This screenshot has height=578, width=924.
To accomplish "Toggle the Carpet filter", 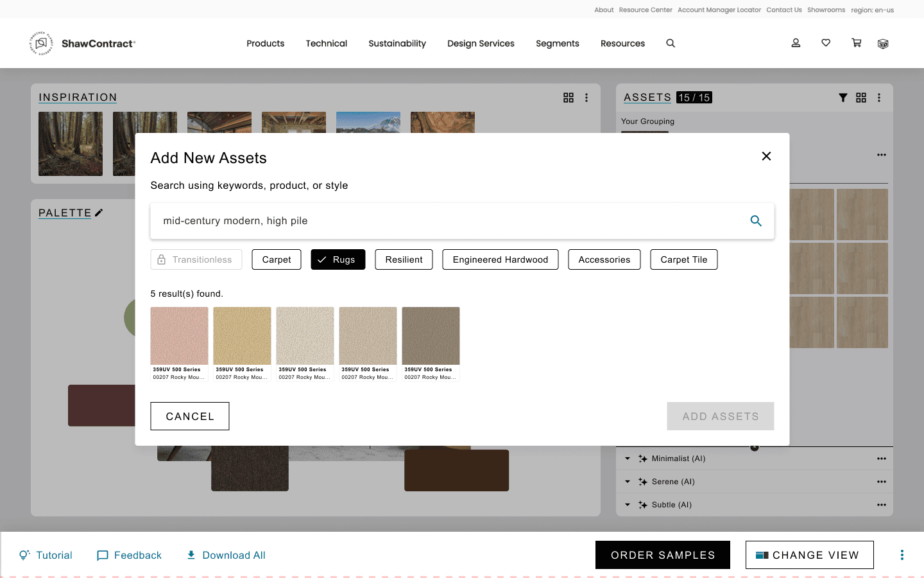I will 277,259.
